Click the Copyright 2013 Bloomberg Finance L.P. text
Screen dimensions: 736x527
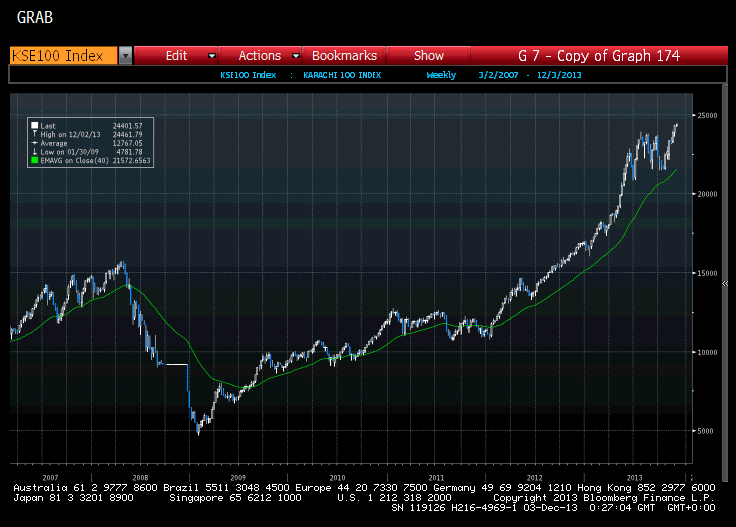(x=604, y=498)
